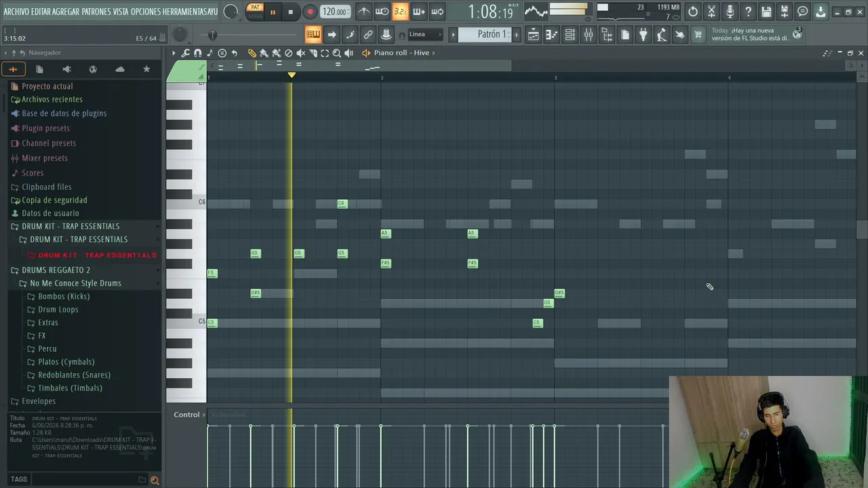Select the slice tool in piano roll toolbar
868x488 pixels.
(313, 53)
